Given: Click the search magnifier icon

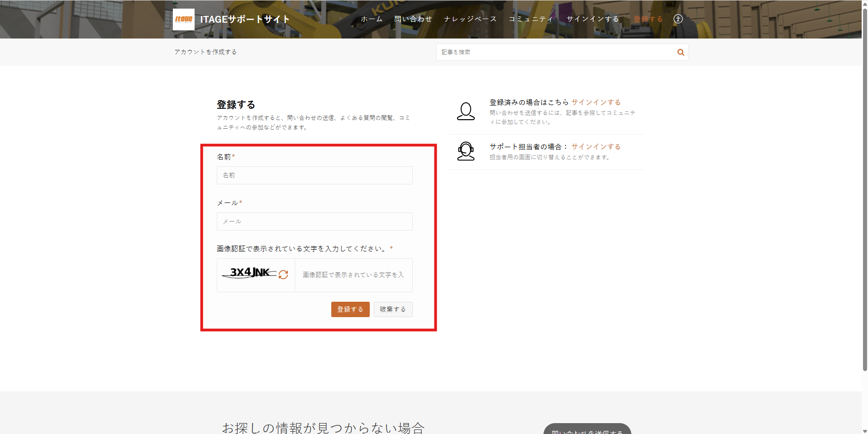Looking at the screenshot, I should point(680,53).
